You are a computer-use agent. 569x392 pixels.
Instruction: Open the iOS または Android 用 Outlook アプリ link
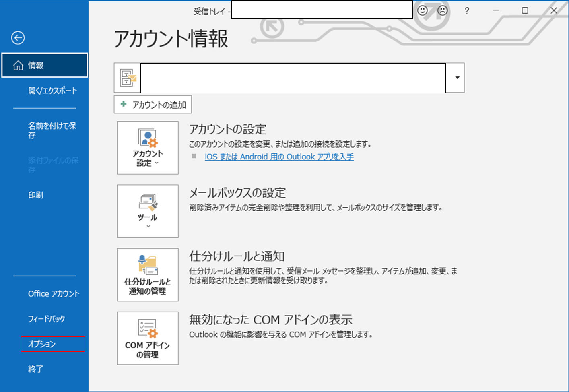click(x=279, y=157)
